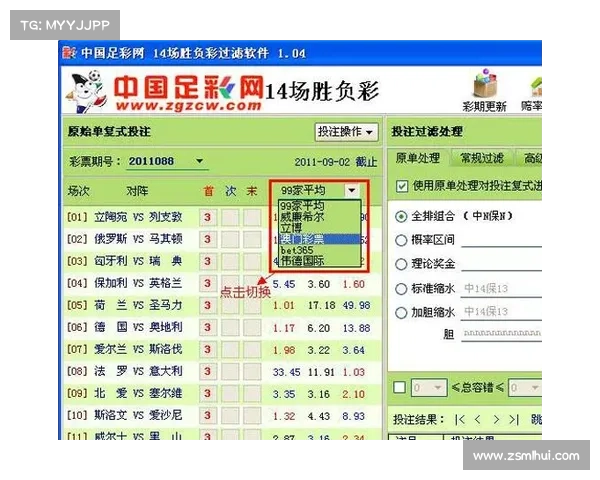The image size is (600, 480).
Task: Open the 投注操作 dropdown button
Action: tap(346, 132)
